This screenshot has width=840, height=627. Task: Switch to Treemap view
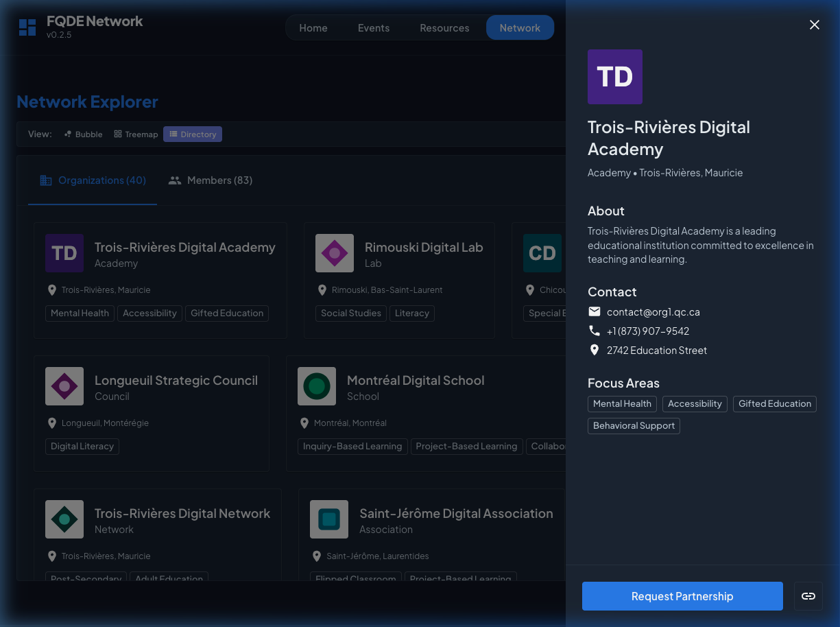(x=136, y=134)
